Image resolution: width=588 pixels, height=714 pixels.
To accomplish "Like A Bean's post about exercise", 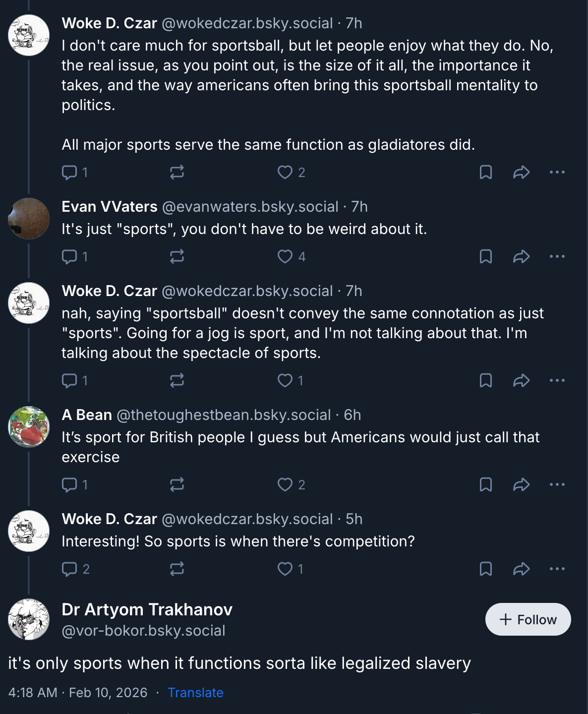I will pyautogui.click(x=285, y=484).
